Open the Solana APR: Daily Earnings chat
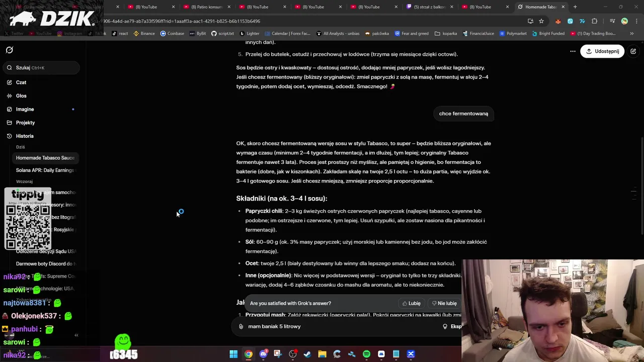This screenshot has height=362, width=644. (x=45, y=170)
